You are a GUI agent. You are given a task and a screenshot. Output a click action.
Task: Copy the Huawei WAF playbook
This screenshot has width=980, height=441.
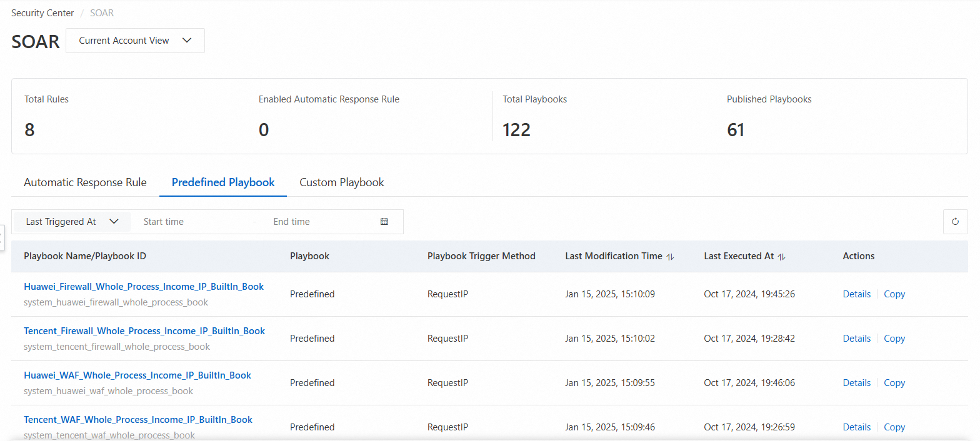(894, 383)
